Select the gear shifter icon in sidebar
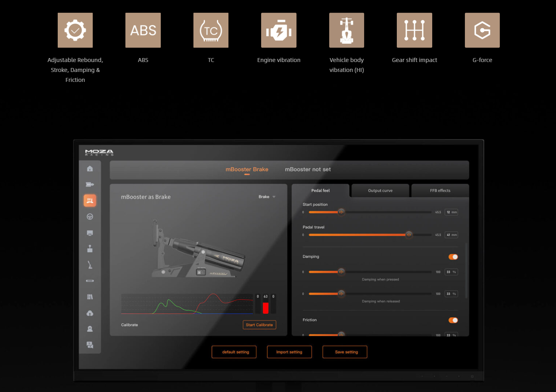The width and height of the screenshot is (556, 392). 90,249
